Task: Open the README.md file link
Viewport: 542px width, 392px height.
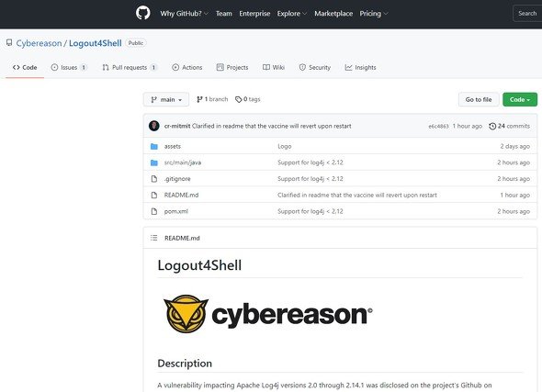Action: pyautogui.click(x=182, y=196)
